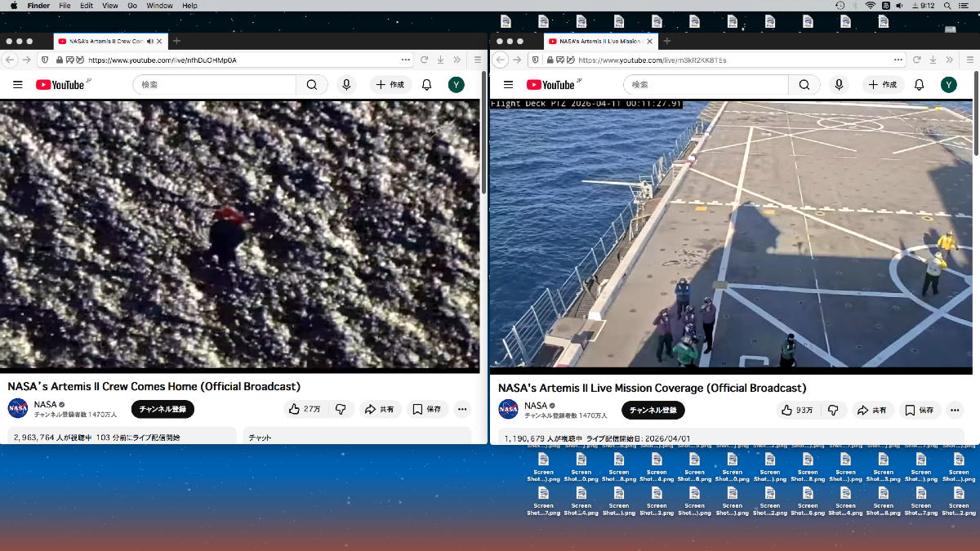Click site lock icon in right window
The height and width of the screenshot is (551, 980).
click(552, 60)
